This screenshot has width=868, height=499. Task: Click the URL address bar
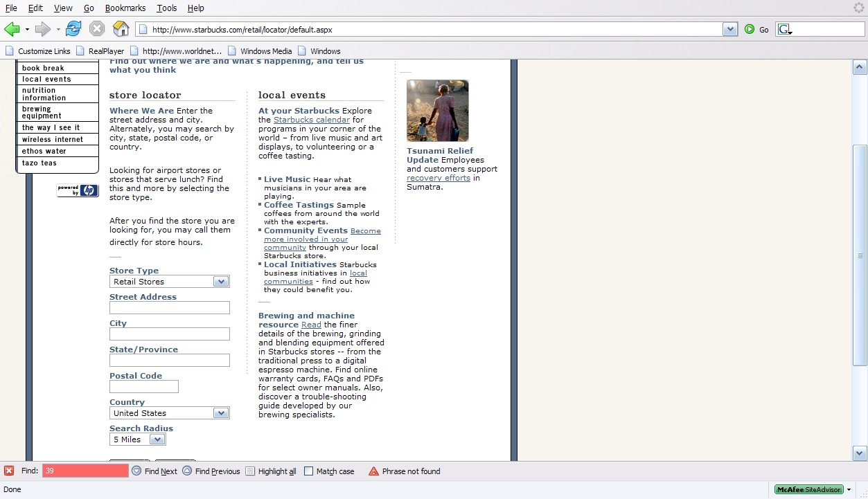pos(429,30)
